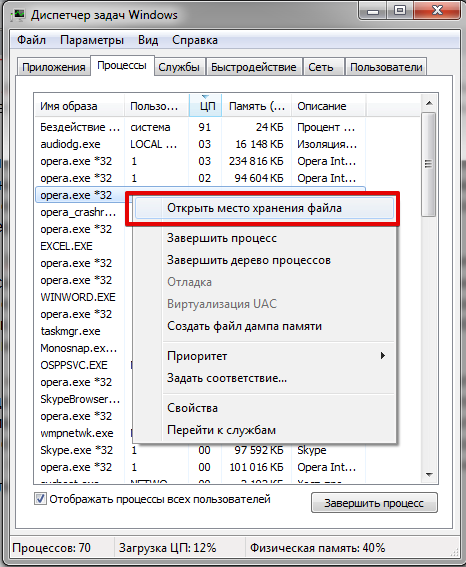Click the 16 148 КБ memory cell
Image resolution: width=466 pixels, height=567 pixels.
click(x=259, y=144)
